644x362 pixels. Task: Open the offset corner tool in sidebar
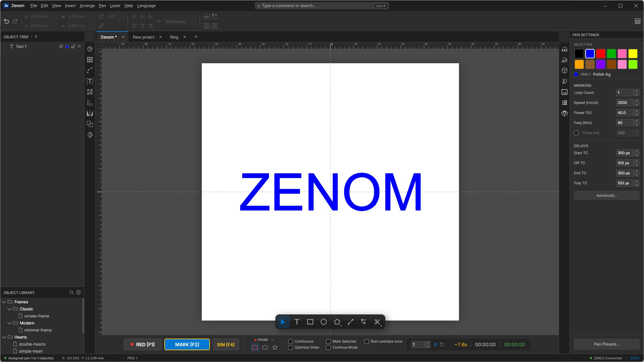[x=90, y=103]
